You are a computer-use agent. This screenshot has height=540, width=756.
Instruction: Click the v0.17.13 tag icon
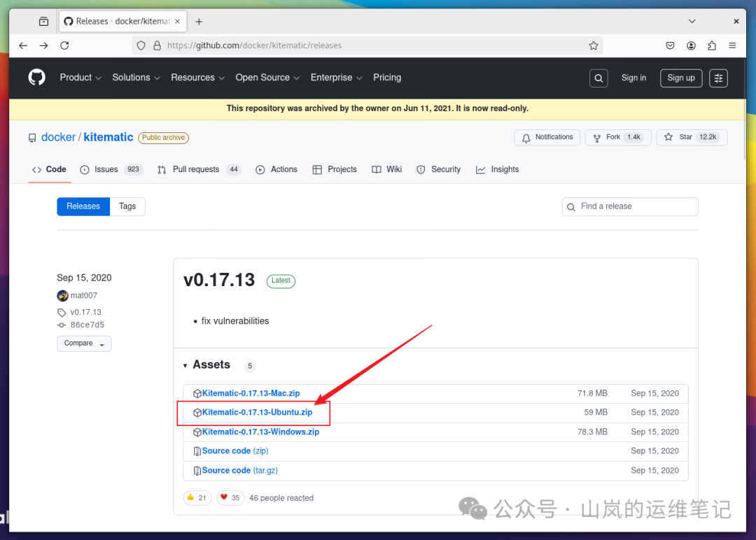pos(62,312)
